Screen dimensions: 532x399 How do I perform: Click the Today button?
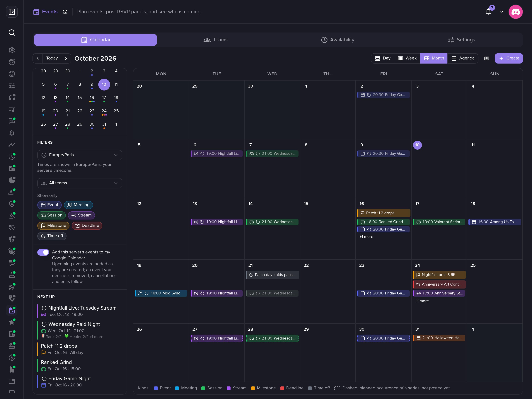52,58
